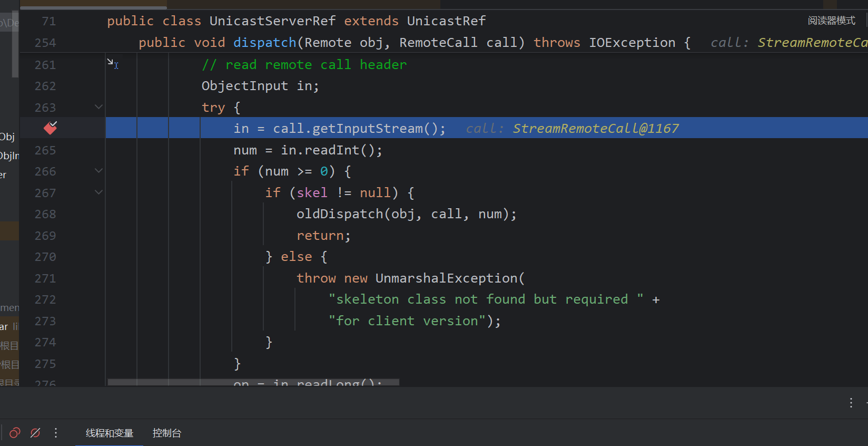
Task: Click the breakpoint marker on the highlighted line
Action: 50,128
